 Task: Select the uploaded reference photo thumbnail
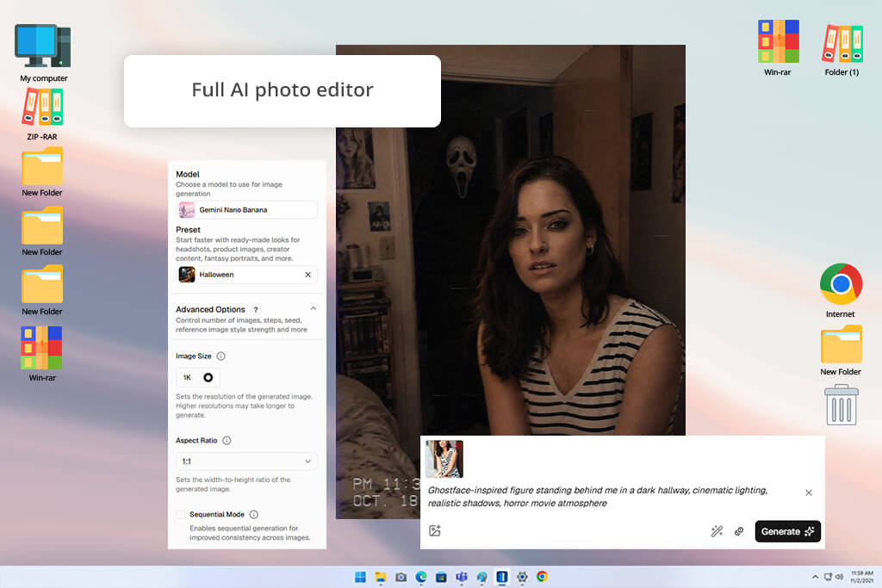tap(444, 459)
